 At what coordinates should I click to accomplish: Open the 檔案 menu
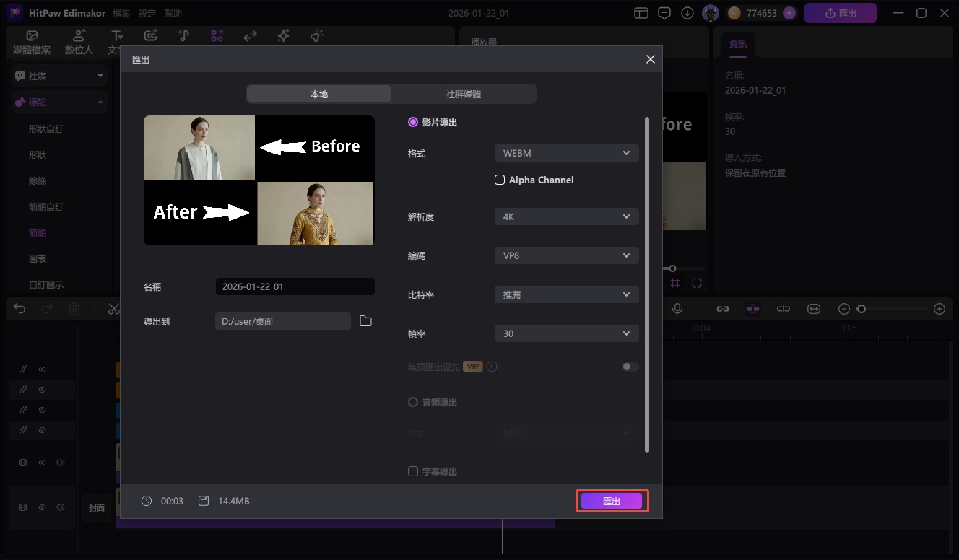(121, 14)
